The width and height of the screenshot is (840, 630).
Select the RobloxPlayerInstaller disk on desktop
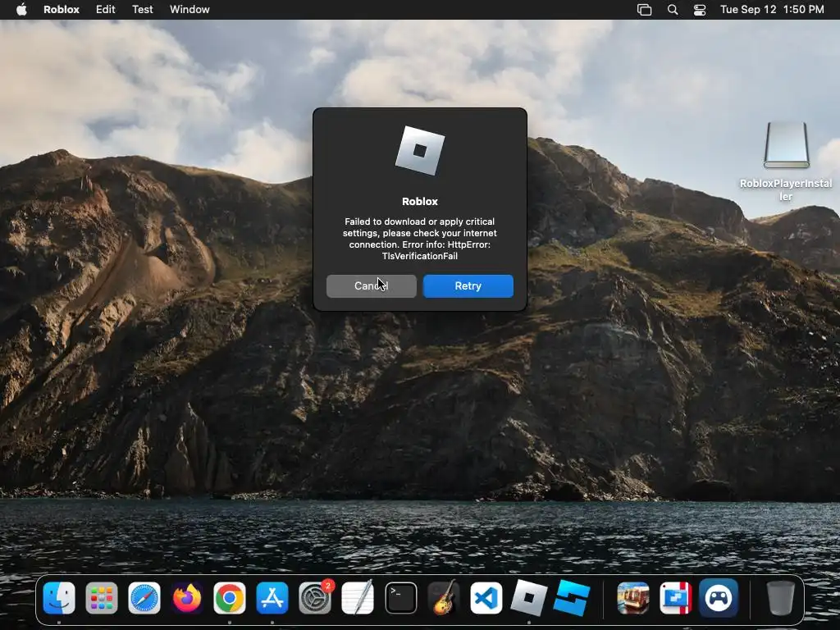[x=786, y=146]
